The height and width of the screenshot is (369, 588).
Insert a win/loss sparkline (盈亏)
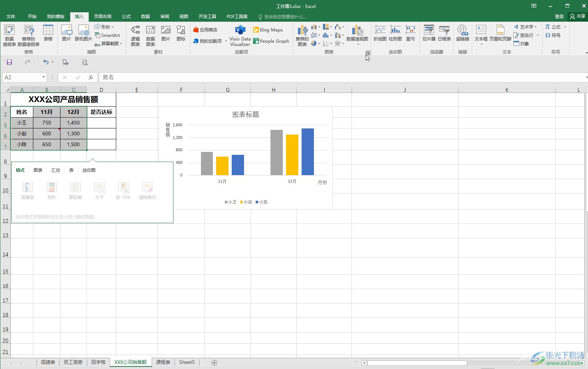410,33
